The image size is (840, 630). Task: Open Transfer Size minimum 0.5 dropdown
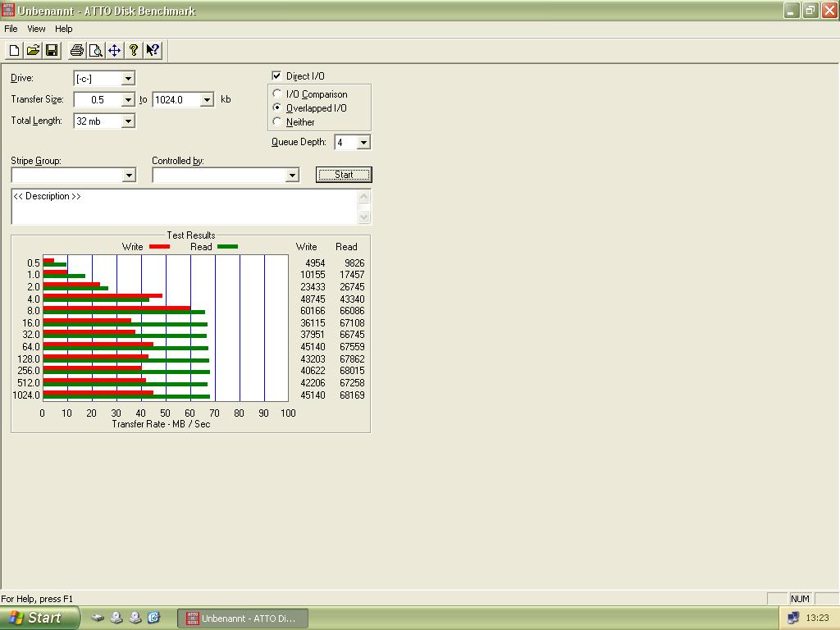(x=128, y=100)
